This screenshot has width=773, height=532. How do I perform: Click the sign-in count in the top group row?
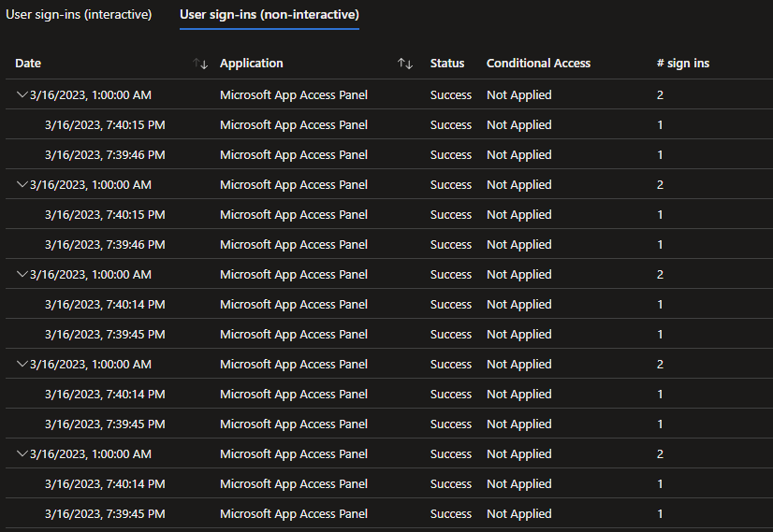[x=660, y=94]
